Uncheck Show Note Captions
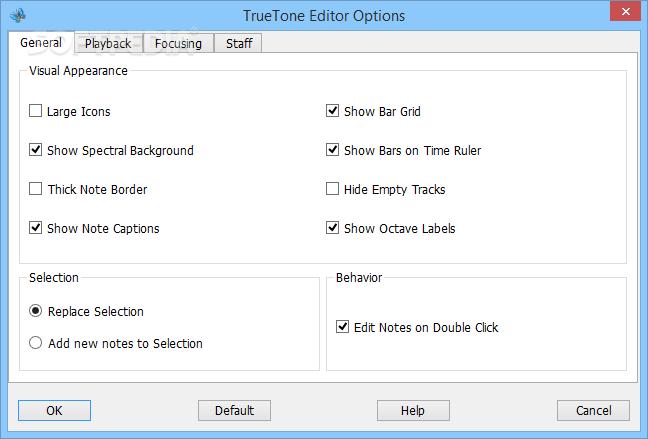The width and height of the screenshot is (648, 439). [x=37, y=228]
